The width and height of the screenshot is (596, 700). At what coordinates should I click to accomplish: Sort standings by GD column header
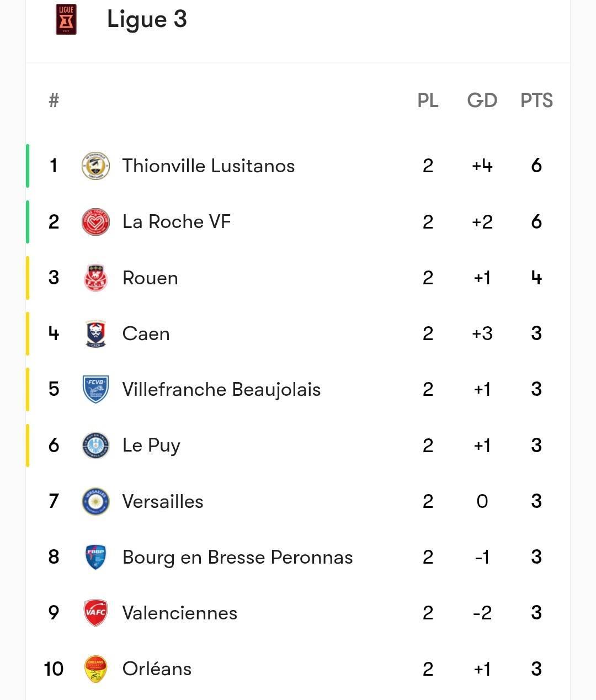coord(482,100)
